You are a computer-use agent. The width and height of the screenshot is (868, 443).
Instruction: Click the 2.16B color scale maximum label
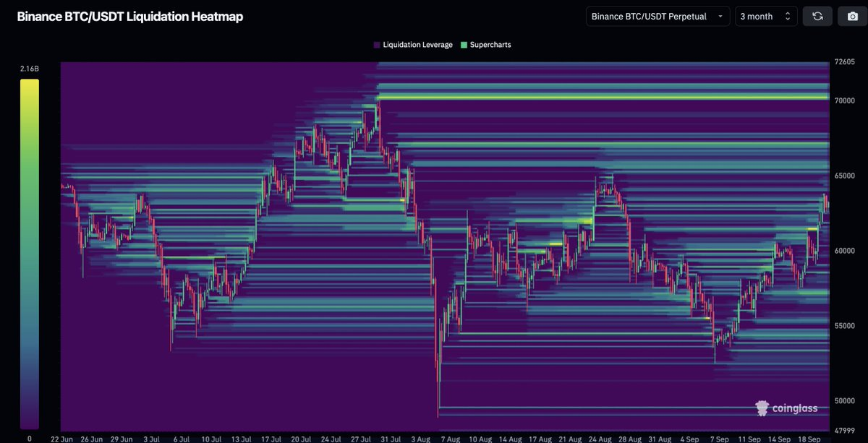click(x=30, y=69)
